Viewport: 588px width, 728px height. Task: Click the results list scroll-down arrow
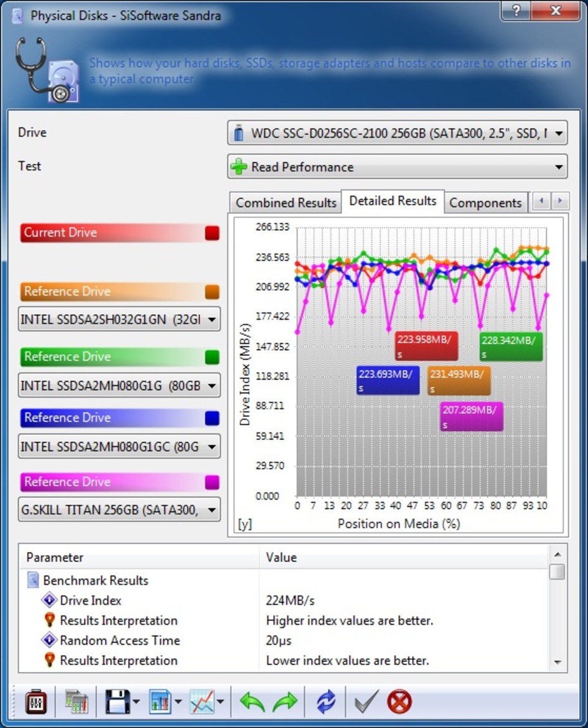click(558, 663)
